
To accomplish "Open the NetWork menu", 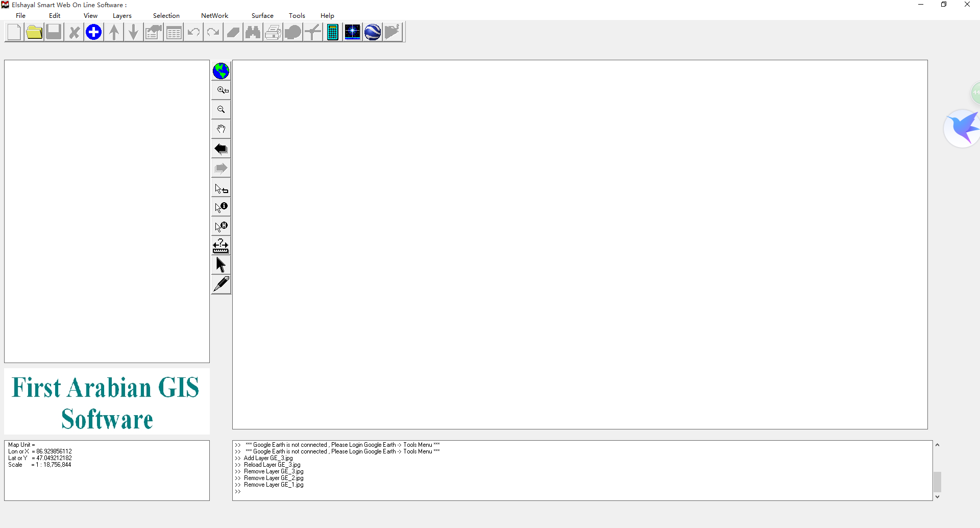I will [x=214, y=16].
